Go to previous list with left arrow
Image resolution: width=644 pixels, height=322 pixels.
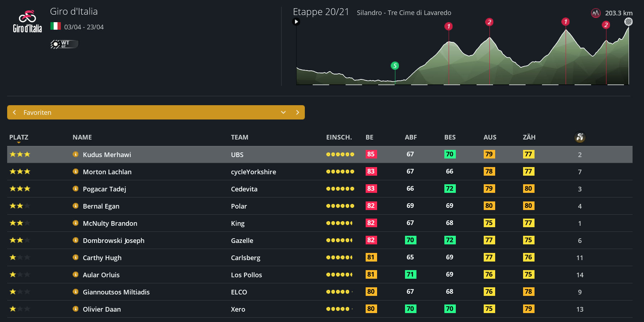tap(15, 112)
